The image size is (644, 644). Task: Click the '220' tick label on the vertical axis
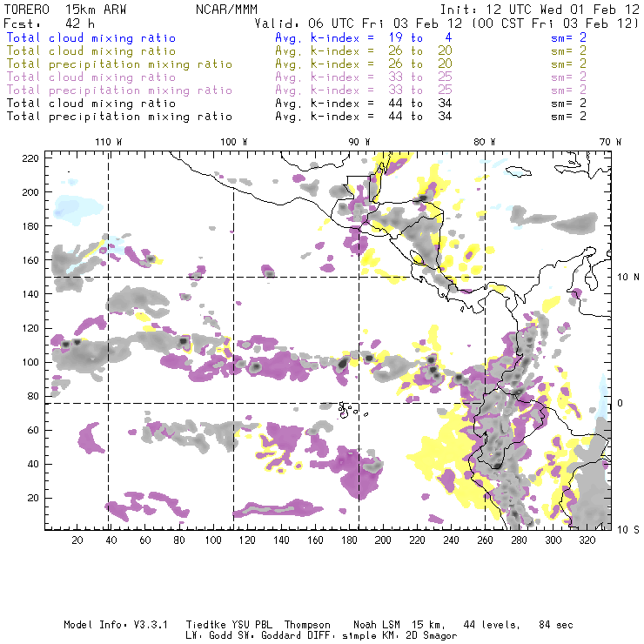pos(30,158)
